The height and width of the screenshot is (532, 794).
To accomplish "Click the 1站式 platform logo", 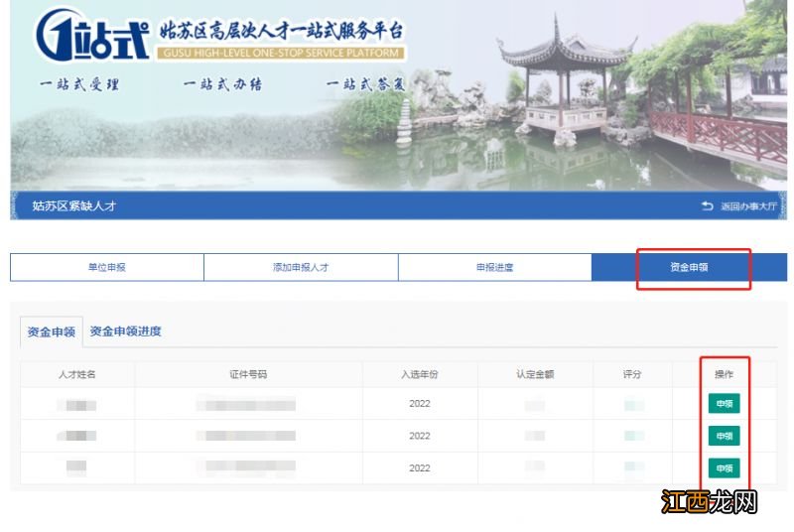I will [x=92, y=36].
